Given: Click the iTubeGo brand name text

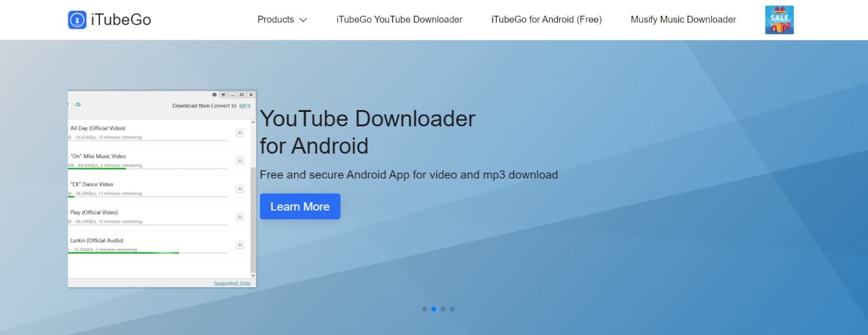Looking at the screenshot, I should 121,19.
